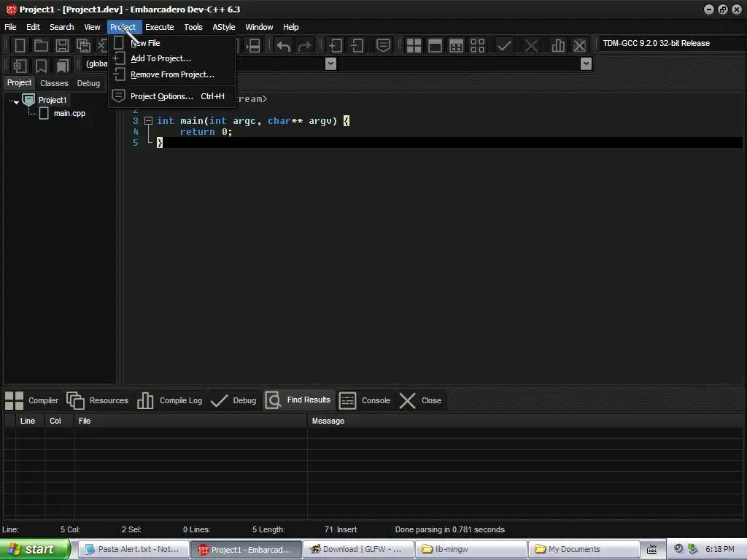Select New File in Project menu
747x560 pixels.
(172, 43)
